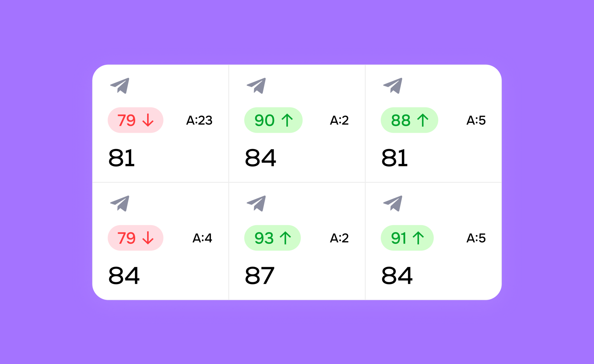Click the paper plane icon above the A:4 label
This screenshot has width=594, height=364.
click(x=120, y=204)
